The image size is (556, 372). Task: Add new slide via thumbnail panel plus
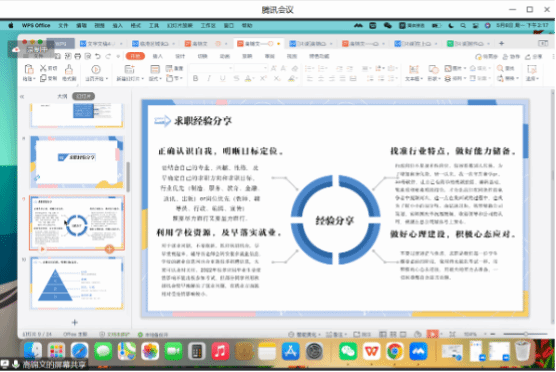[75, 322]
